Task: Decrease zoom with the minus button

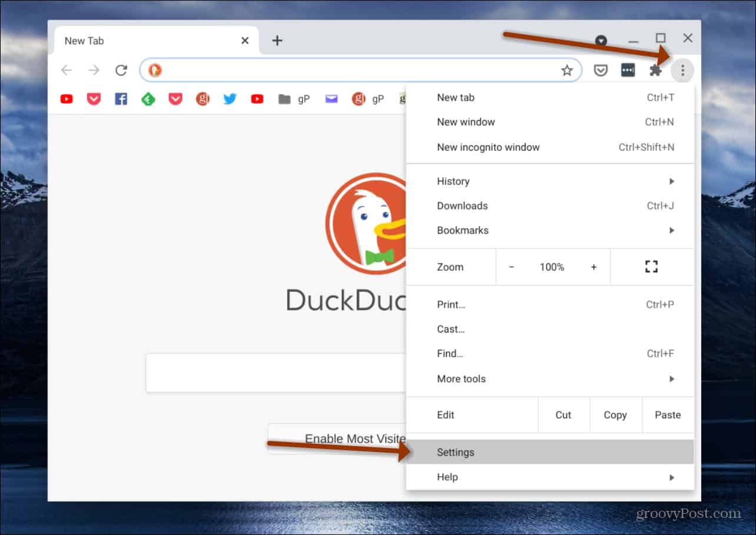Action: [511, 267]
